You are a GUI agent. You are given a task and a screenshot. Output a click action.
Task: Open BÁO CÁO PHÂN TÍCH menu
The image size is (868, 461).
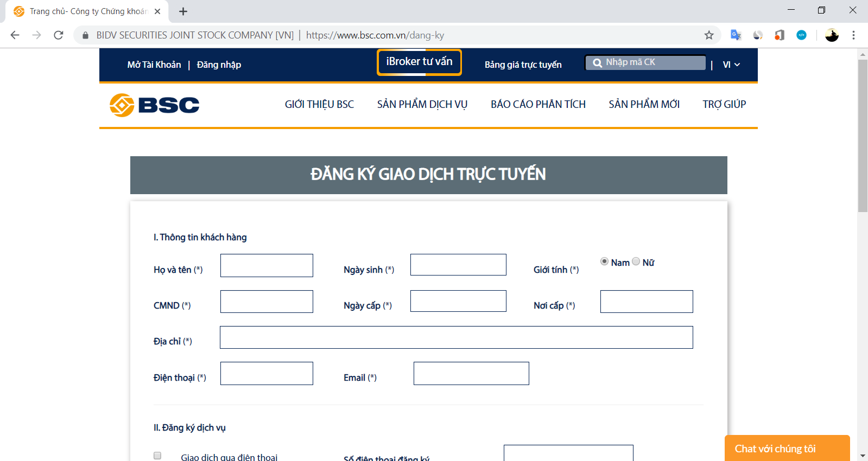[538, 104]
